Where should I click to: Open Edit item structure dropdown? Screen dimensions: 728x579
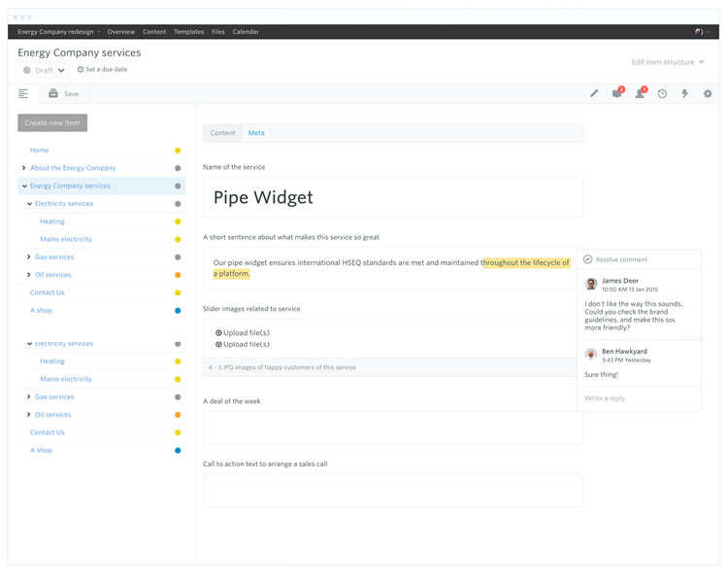pos(668,62)
